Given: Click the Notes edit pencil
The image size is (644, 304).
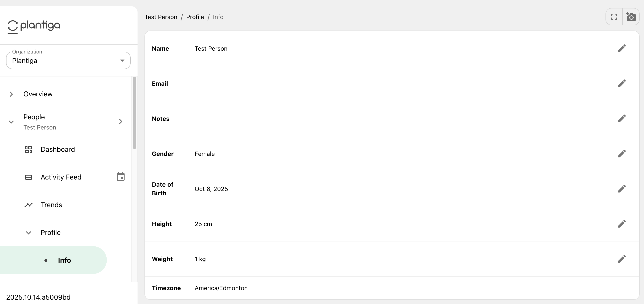Looking at the screenshot, I should pos(622,118).
